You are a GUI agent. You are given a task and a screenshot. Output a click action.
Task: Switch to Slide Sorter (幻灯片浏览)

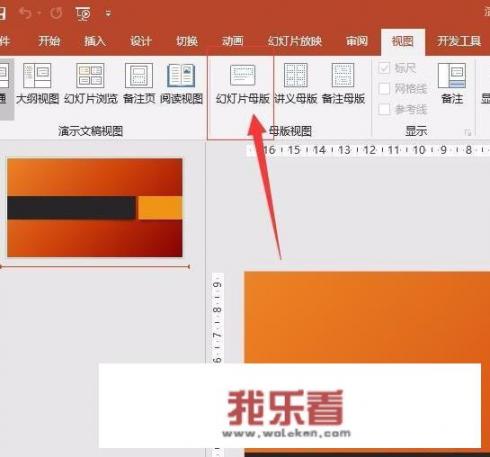click(x=91, y=83)
